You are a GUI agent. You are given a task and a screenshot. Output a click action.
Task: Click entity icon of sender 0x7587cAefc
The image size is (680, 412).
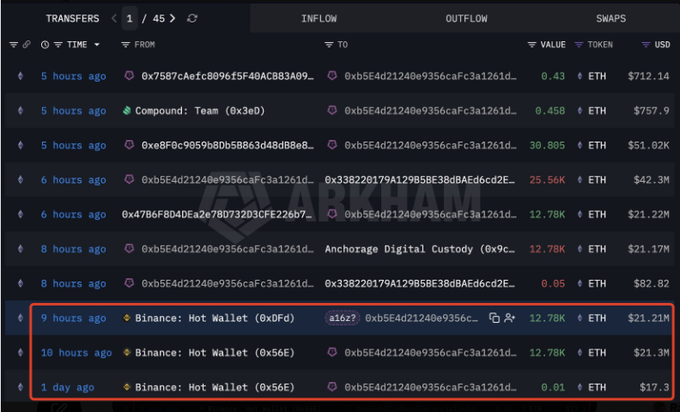click(x=129, y=75)
